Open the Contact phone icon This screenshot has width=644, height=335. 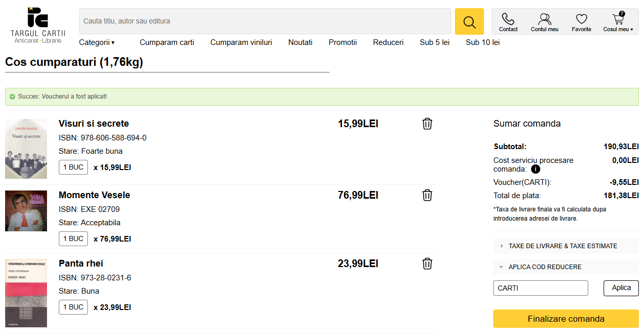(x=508, y=22)
